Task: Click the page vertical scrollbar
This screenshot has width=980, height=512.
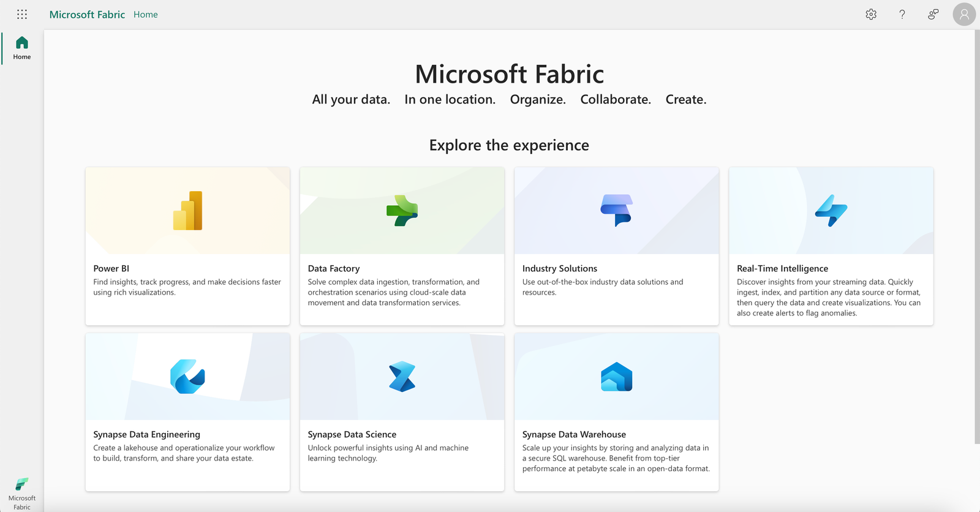Action: tap(977, 236)
